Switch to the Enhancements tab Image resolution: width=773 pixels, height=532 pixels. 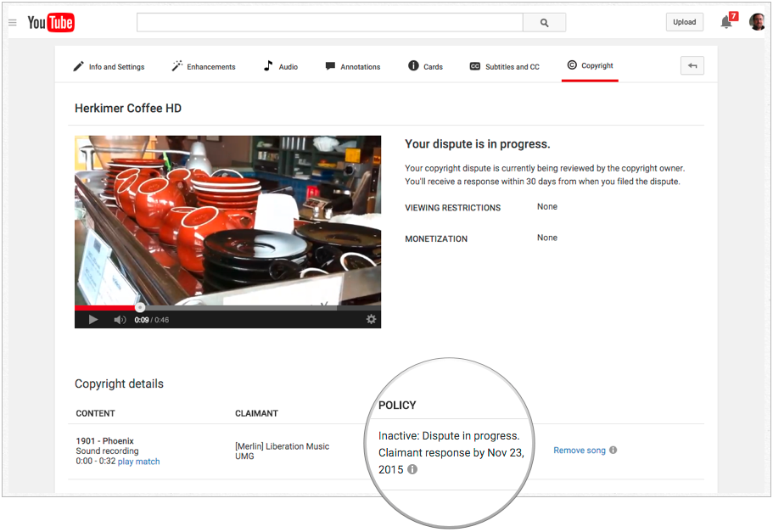204,65
